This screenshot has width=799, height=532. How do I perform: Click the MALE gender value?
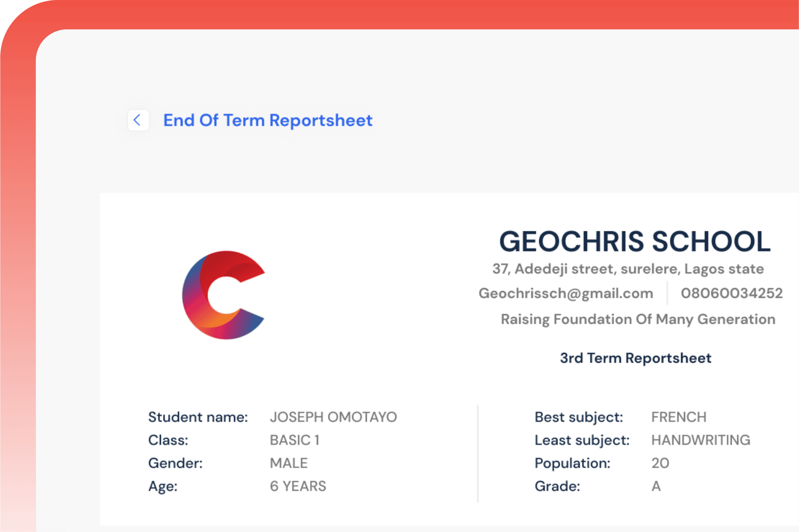pyautogui.click(x=289, y=463)
